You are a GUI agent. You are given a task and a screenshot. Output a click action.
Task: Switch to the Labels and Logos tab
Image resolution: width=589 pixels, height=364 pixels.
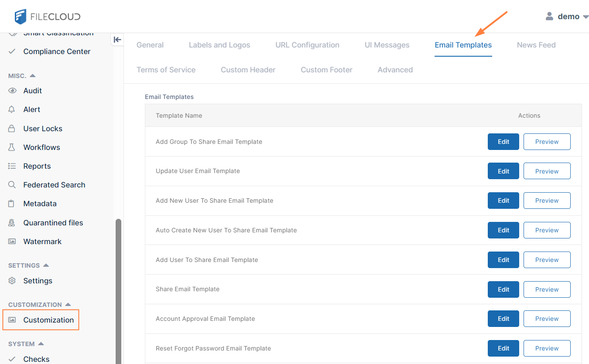click(x=219, y=45)
